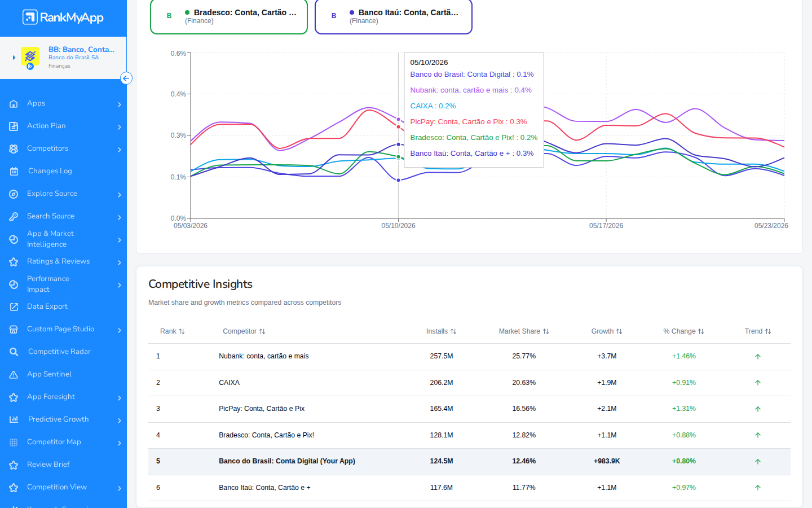Viewport: 812px width, 508px height.
Task: Click the Predictive Growth chart icon
Action: tap(14, 419)
